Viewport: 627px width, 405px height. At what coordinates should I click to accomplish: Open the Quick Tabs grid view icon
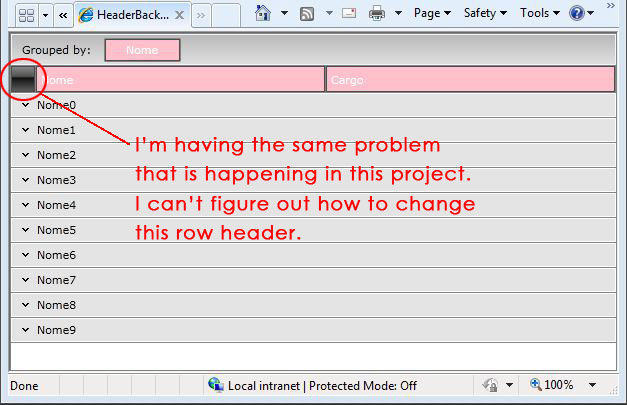coord(27,16)
